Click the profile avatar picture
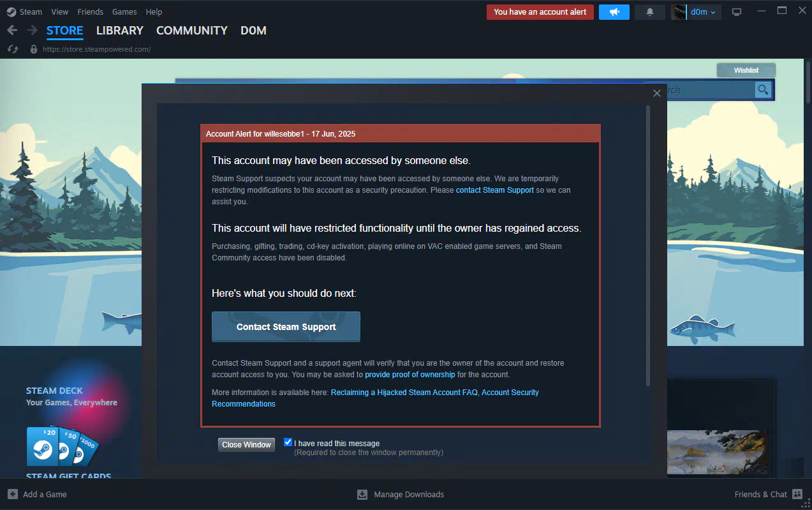 click(678, 11)
